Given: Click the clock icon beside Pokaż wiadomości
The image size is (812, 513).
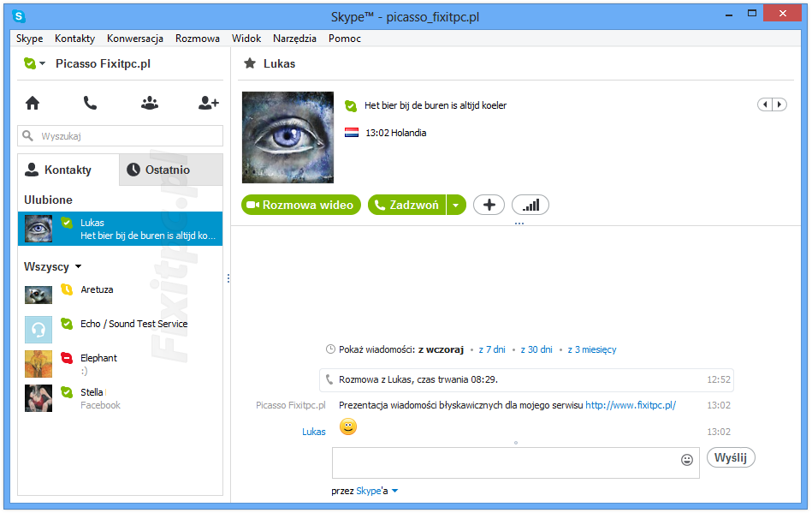Looking at the screenshot, I should pos(330,349).
